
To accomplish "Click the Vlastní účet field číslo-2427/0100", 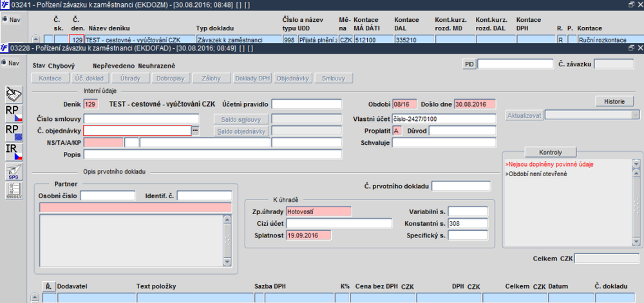I will (x=444, y=119).
